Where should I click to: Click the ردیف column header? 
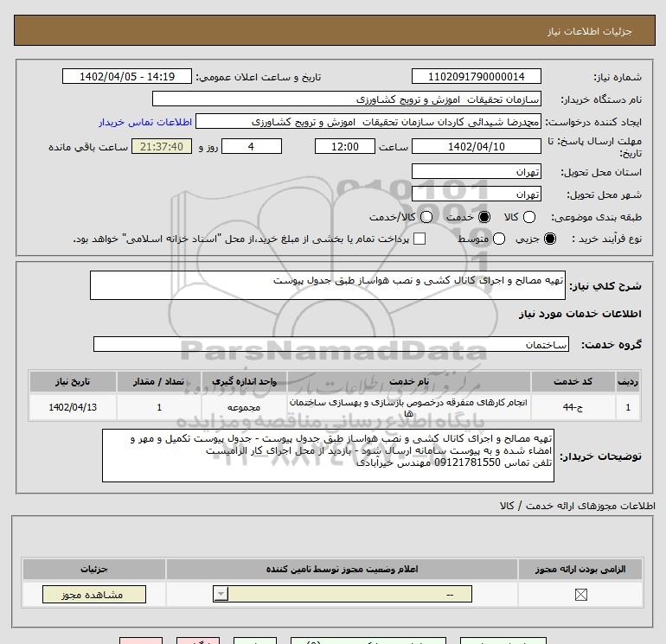[628, 381]
